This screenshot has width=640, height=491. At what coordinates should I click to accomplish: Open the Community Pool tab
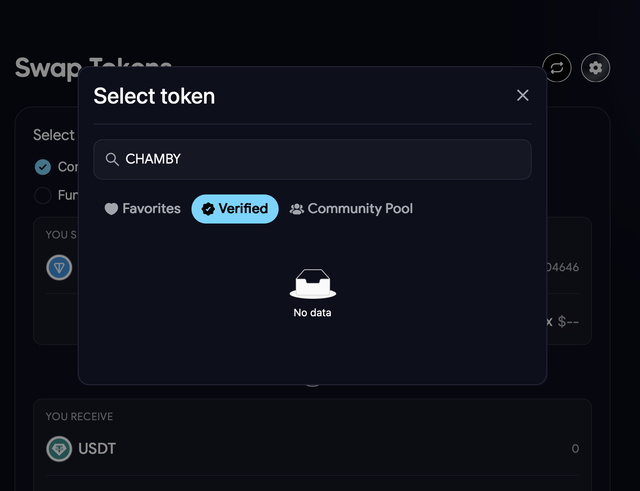click(x=351, y=209)
